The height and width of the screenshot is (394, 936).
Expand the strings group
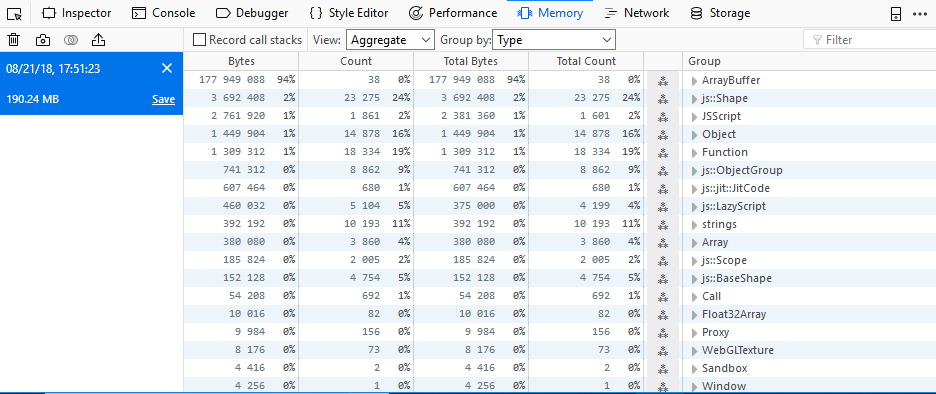click(x=694, y=224)
